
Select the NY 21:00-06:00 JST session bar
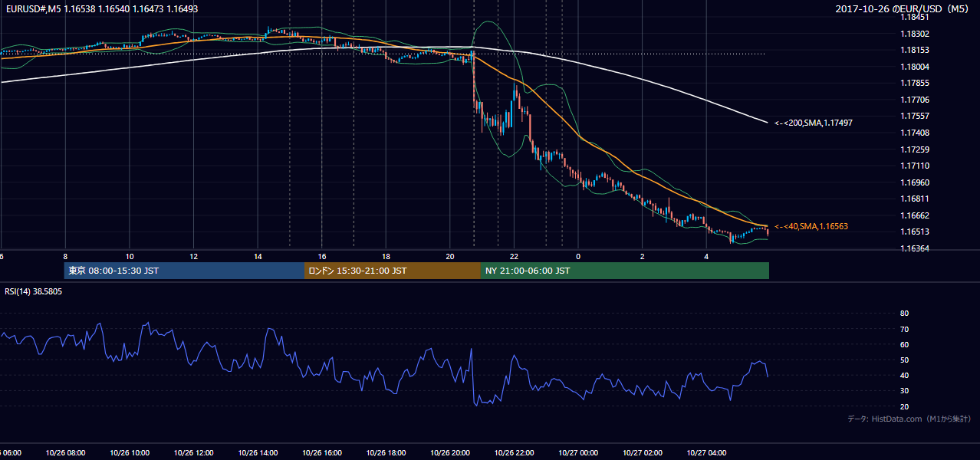[624, 271]
